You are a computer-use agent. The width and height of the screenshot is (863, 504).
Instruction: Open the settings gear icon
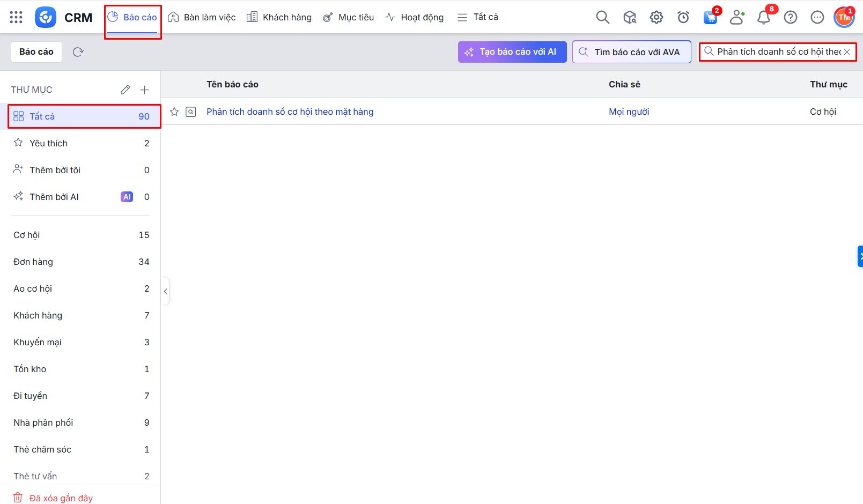pos(656,17)
